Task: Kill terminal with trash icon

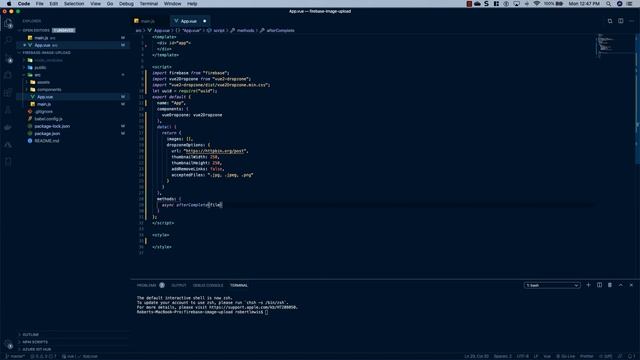Action: click(610, 285)
